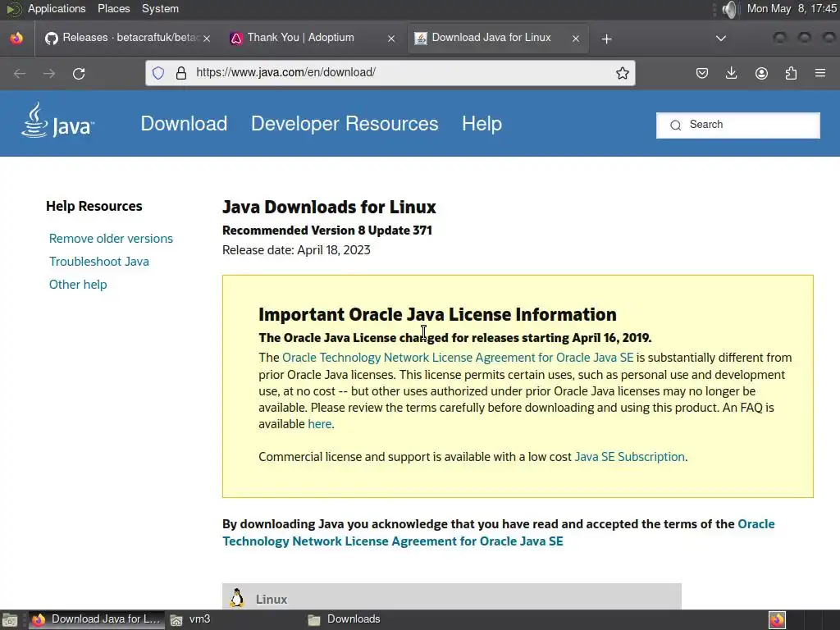Click the Firefox View pinned icon
This screenshot has height=630, width=840.
(16, 38)
